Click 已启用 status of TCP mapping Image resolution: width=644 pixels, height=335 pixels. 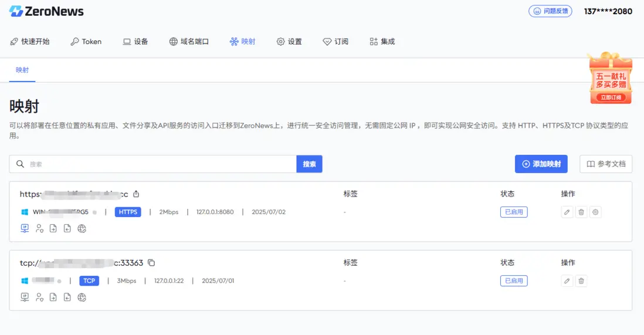(514, 281)
